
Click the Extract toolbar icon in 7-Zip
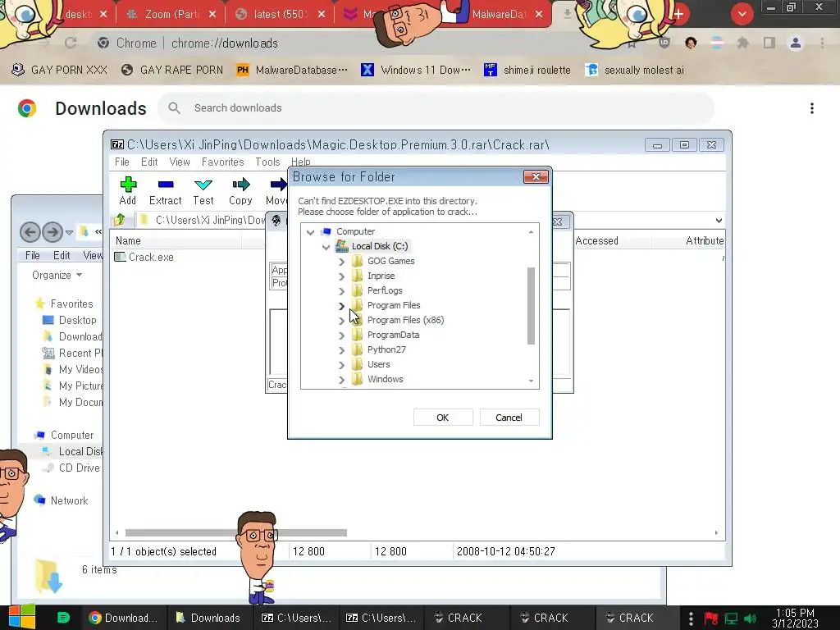(x=166, y=190)
